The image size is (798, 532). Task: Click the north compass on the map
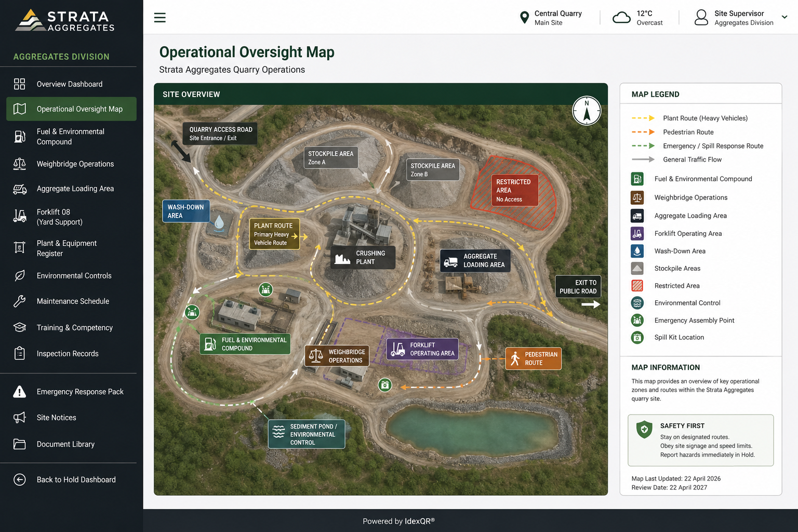coord(587,111)
